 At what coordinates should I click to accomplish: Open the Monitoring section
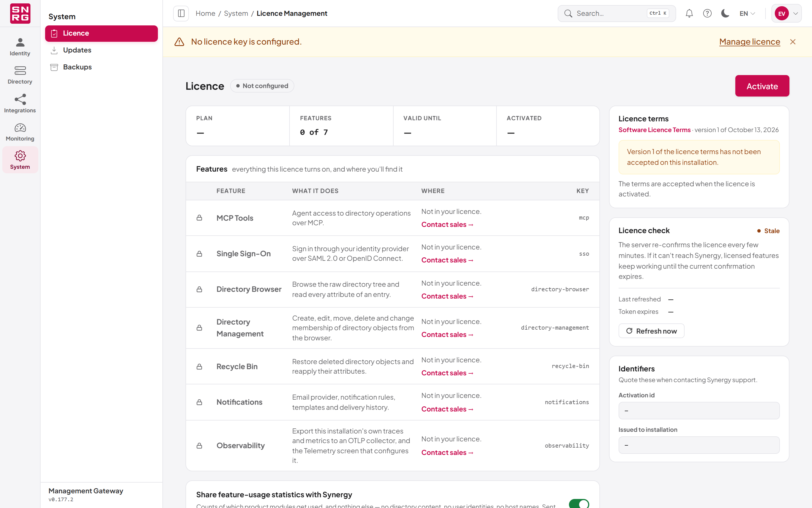point(20,132)
